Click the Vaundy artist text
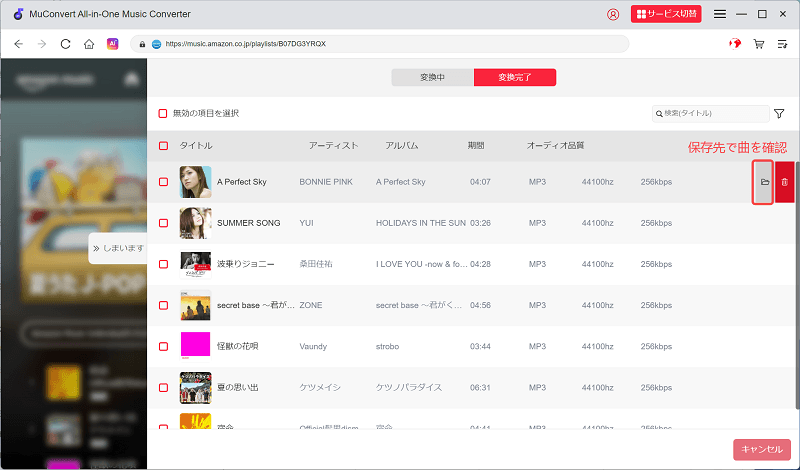The width and height of the screenshot is (800, 470). click(313, 347)
